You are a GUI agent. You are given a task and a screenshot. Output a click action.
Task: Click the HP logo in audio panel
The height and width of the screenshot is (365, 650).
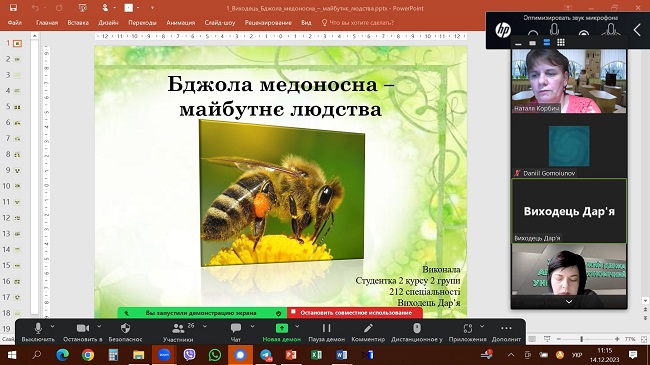point(503,30)
